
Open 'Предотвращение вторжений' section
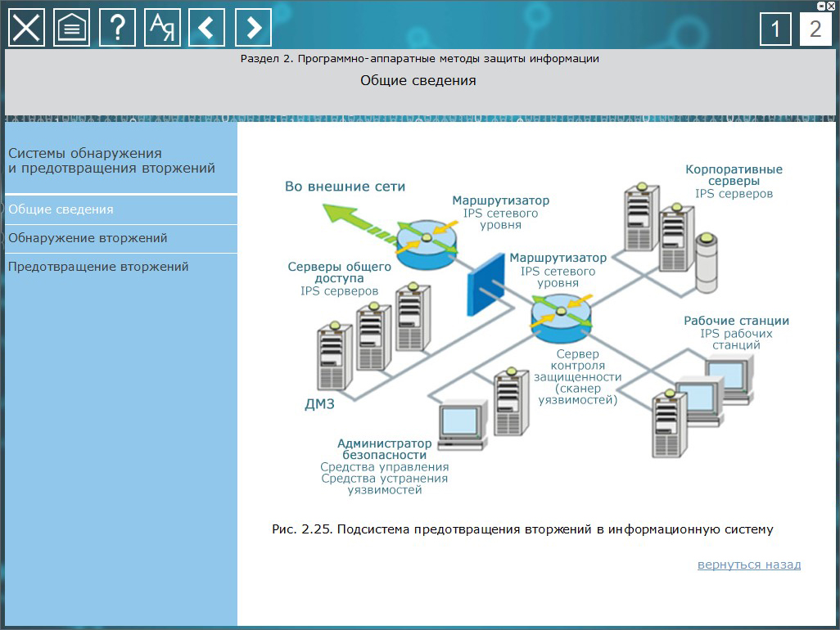[x=98, y=267]
